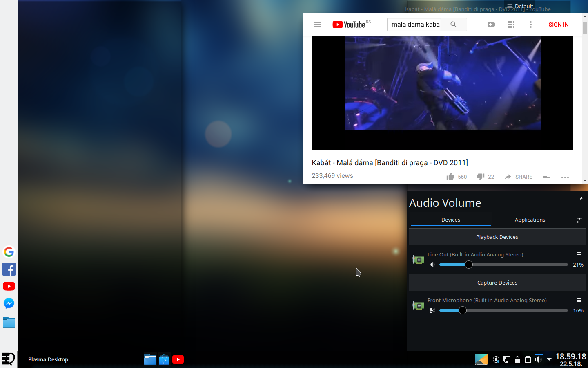Click into the YouTube search box
588x368 pixels.
point(414,25)
